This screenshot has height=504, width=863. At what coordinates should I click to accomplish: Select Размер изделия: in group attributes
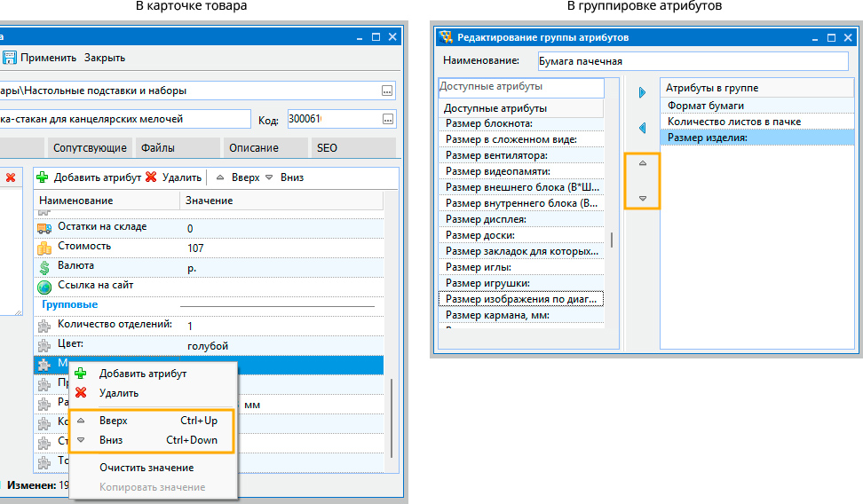pos(757,137)
